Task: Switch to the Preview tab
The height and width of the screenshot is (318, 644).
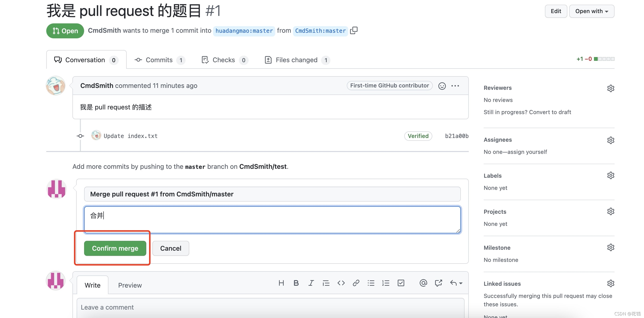Action: coord(130,285)
